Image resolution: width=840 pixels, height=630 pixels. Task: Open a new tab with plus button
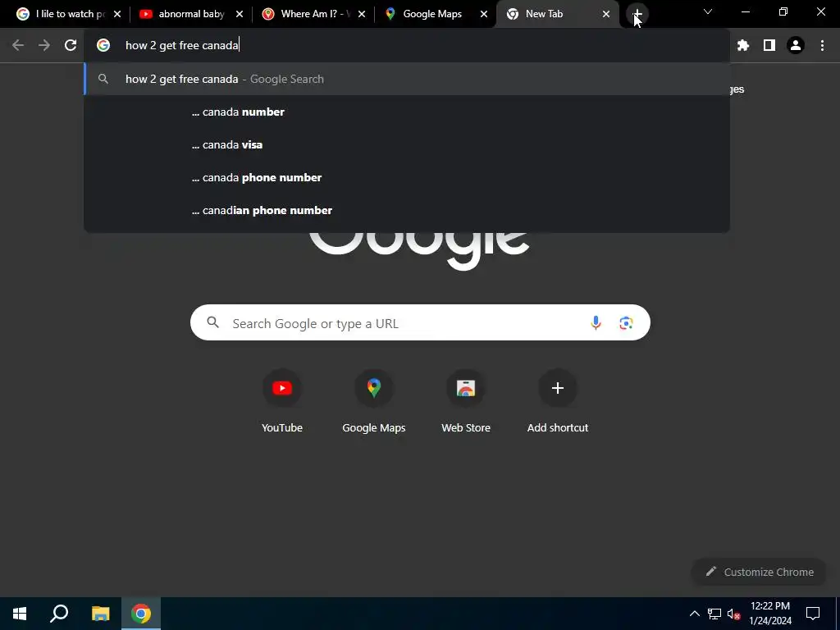point(637,14)
